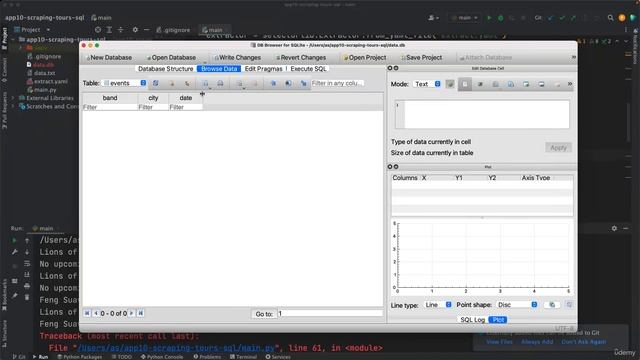The height and width of the screenshot is (360, 640).
Task: Jump to first page of records
Action: 87,313
